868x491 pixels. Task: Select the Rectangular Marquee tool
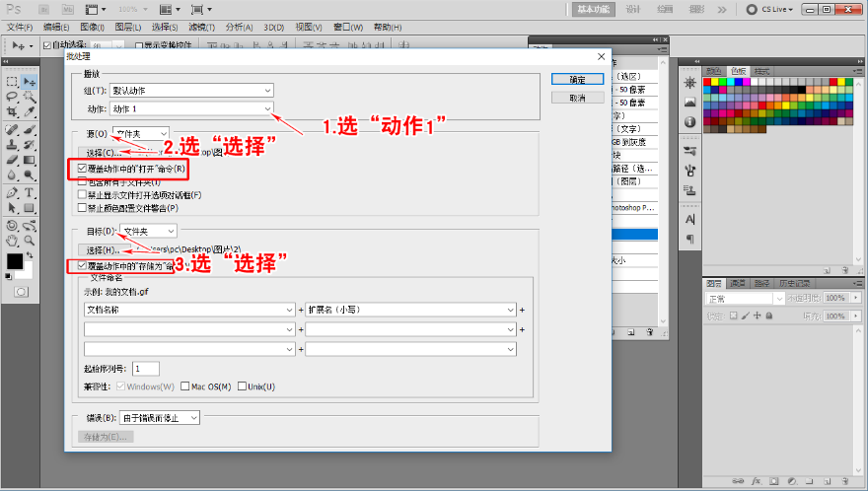[x=12, y=81]
